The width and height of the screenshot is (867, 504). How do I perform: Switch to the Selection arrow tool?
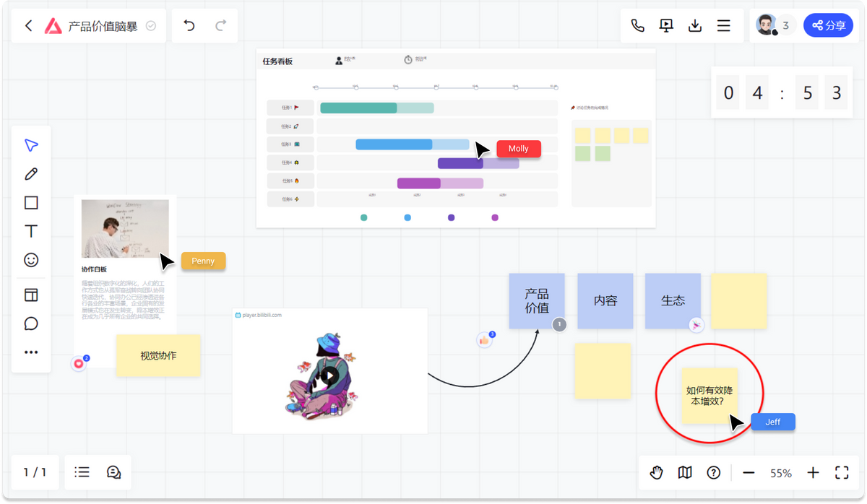(x=31, y=145)
